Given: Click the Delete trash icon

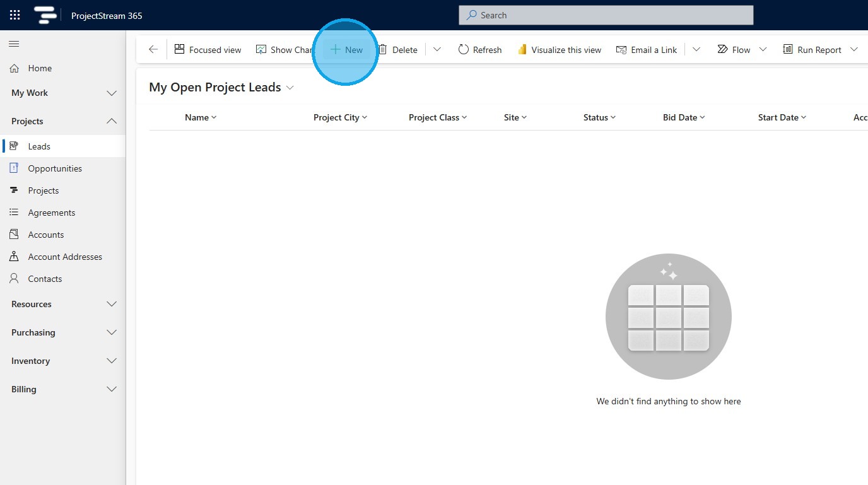Looking at the screenshot, I should tap(383, 49).
